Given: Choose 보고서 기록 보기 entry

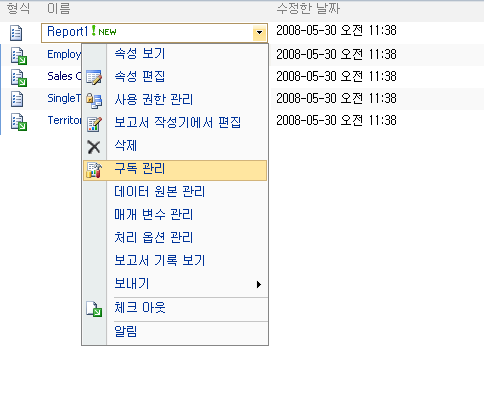Looking at the screenshot, I should coord(175,261).
